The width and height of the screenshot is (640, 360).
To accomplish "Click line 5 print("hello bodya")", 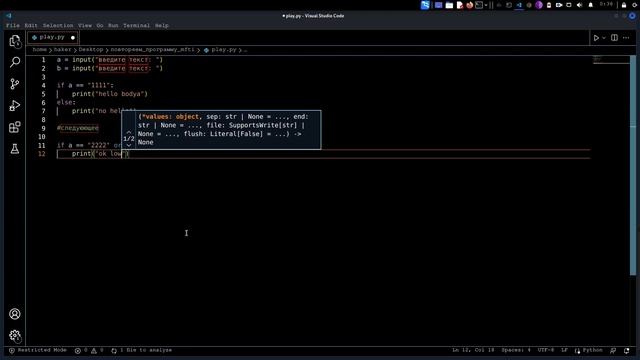I will (110, 94).
